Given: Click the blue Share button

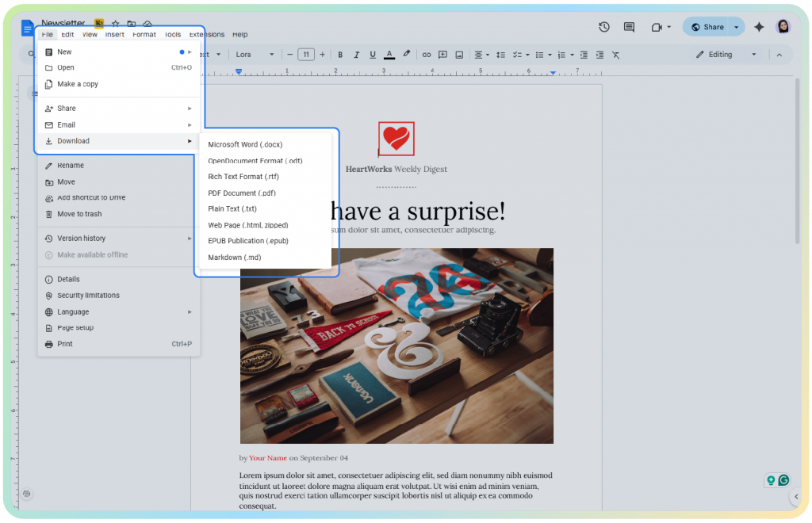Looking at the screenshot, I should coord(707,27).
